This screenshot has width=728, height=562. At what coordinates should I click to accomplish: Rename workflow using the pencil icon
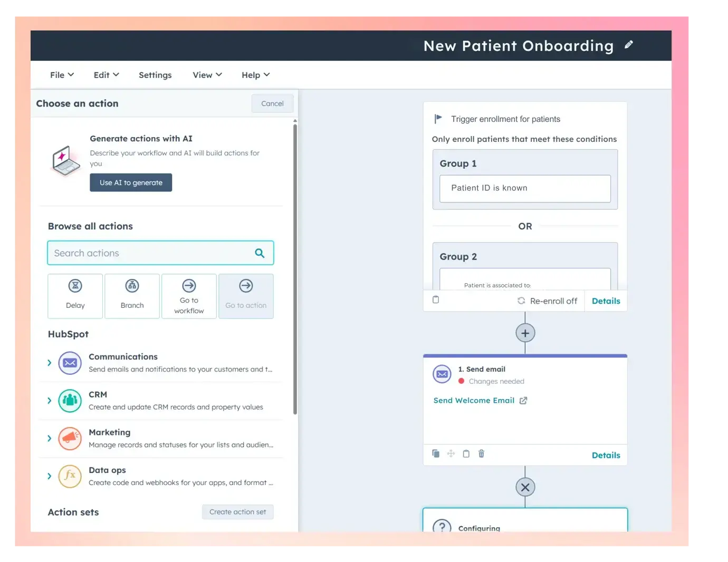click(629, 45)
